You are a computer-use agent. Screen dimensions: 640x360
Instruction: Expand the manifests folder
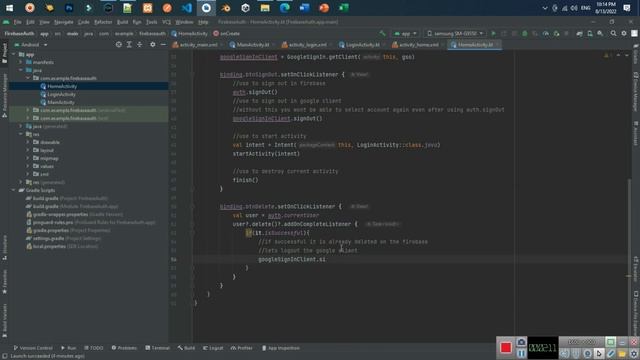click(21, 62)
